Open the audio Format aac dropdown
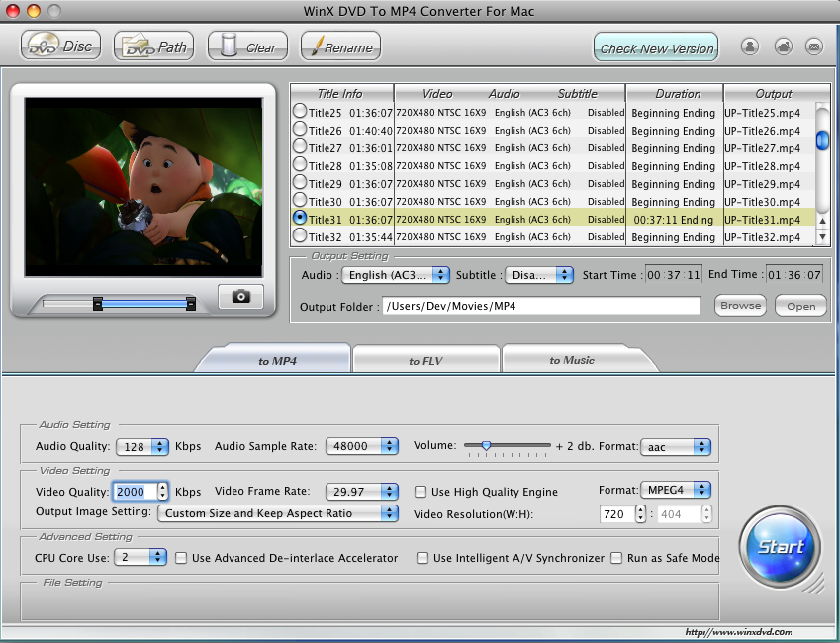840x643 pixels. coord(676,447)
